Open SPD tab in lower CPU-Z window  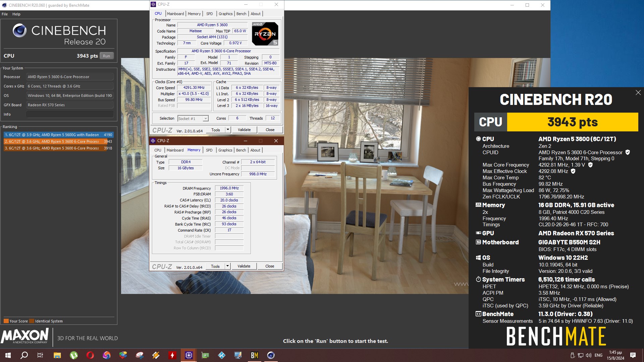pyautogui.click(x=209, y=150)
